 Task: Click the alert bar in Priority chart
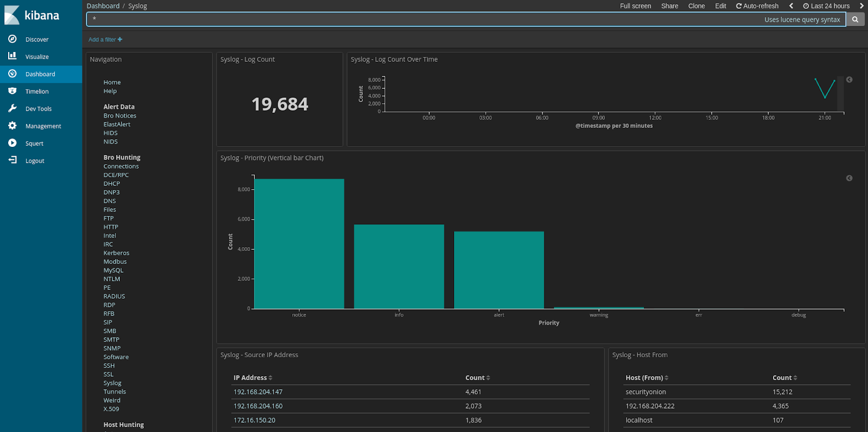pos(499,270)
